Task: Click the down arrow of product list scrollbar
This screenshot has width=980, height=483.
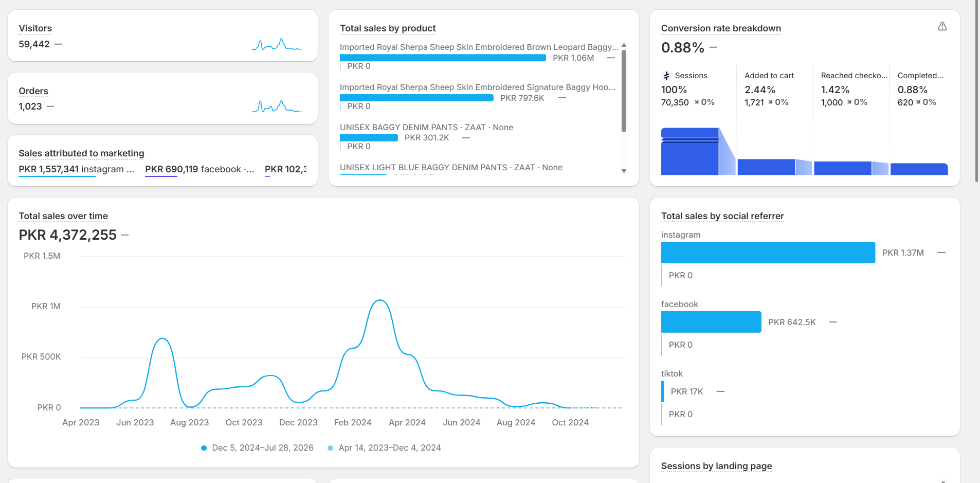Action: coord(624,171)
